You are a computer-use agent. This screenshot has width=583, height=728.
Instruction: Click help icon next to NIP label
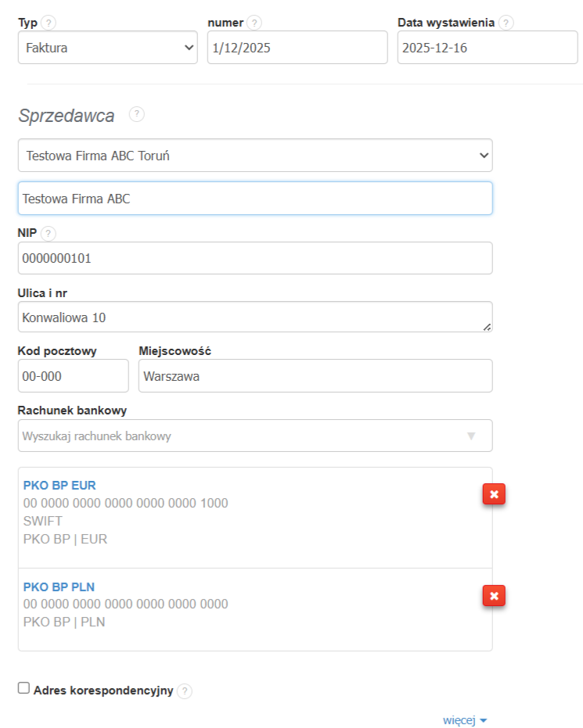tap(49, 233)
